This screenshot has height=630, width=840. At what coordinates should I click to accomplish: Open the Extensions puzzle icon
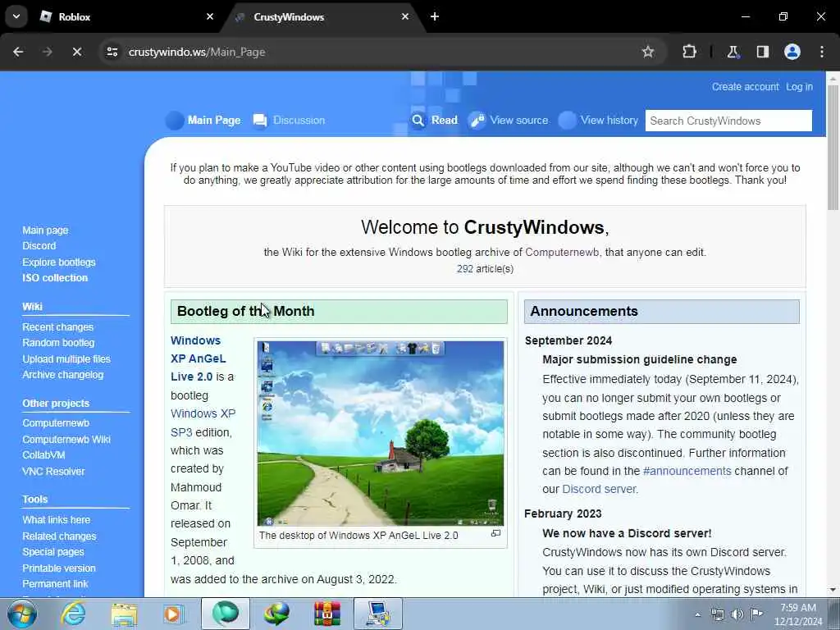[689, 52]
